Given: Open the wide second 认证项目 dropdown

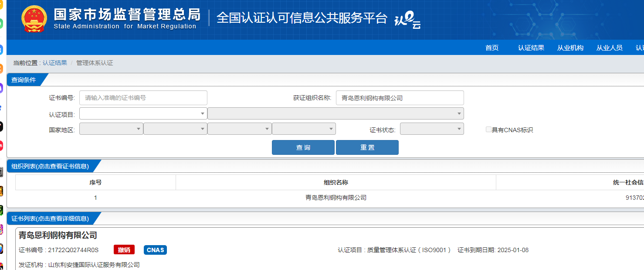Looking at the screenshot, I should pos(336,113).
